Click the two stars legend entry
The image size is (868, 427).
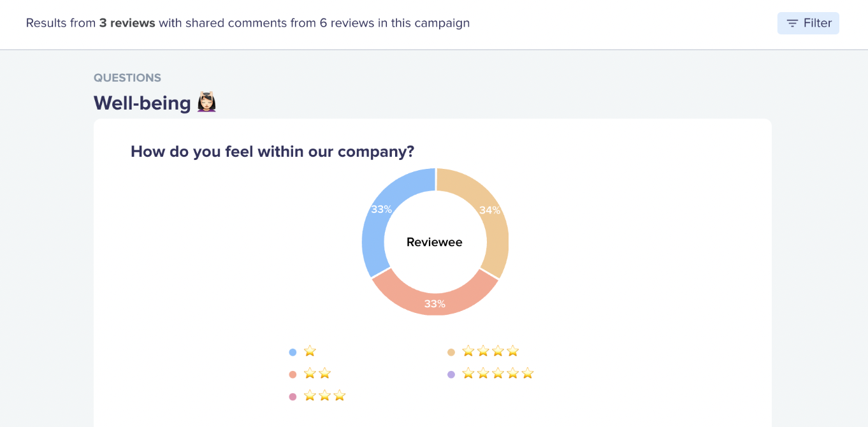pyautogui.click(x=317, y=373)
